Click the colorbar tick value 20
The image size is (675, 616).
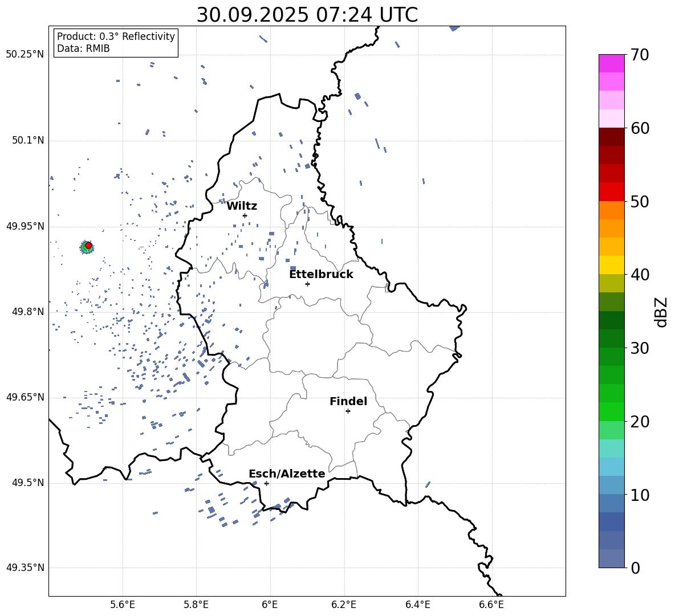640,422
